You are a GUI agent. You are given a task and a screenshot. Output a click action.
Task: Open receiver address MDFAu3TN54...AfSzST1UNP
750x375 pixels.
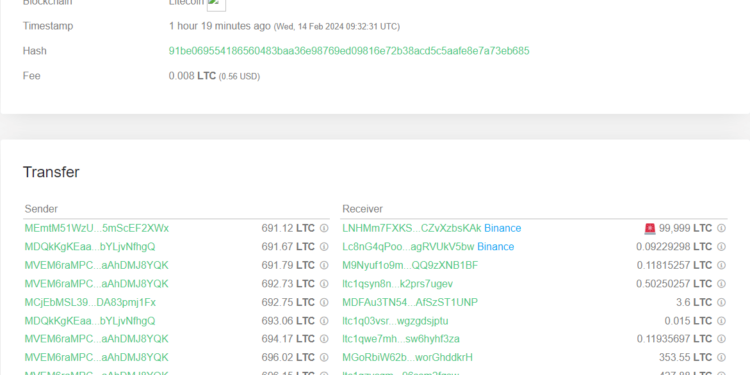[x=410, y=302]
